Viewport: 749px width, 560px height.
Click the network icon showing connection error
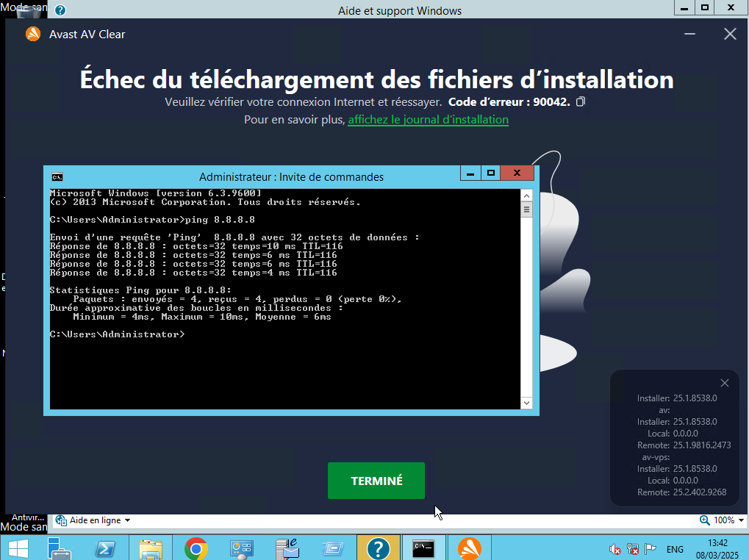[633, 549]
